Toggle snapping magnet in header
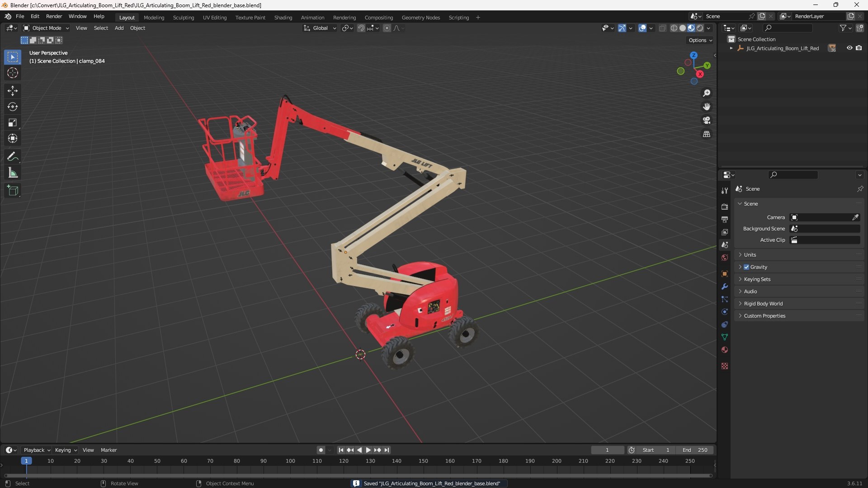The image size is (868, 488). click(361, 28)
